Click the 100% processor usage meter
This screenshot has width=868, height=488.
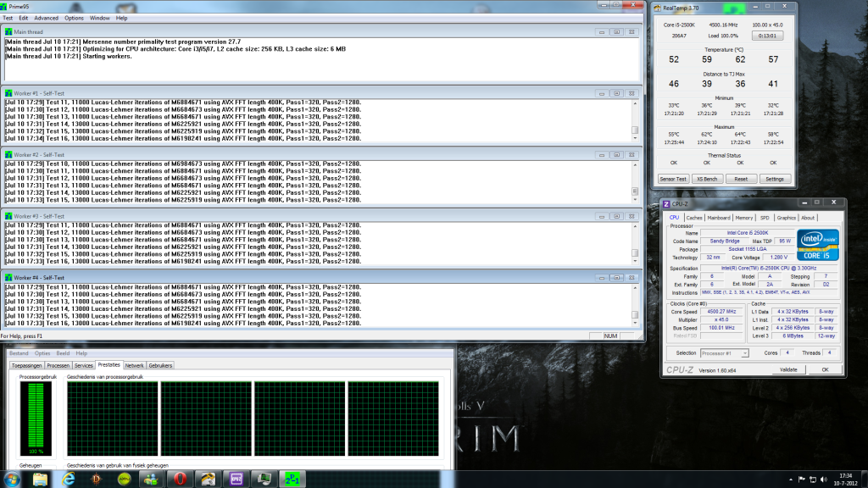pos(36,419)
